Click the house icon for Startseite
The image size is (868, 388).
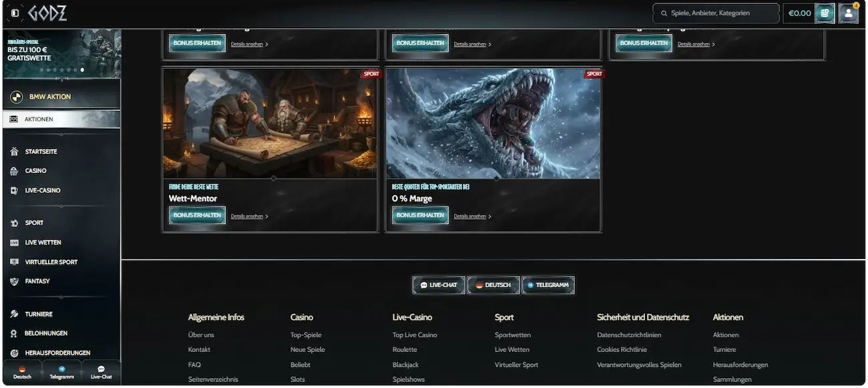coord(14,152)
